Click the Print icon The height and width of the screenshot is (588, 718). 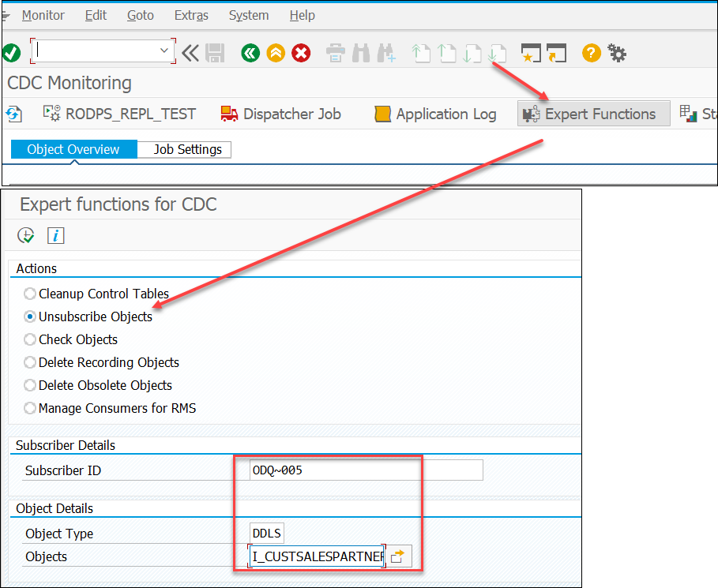point(335,53)
